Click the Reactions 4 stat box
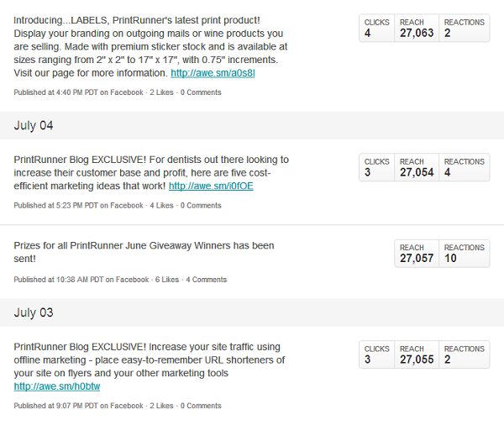 (x=465, y=167)
